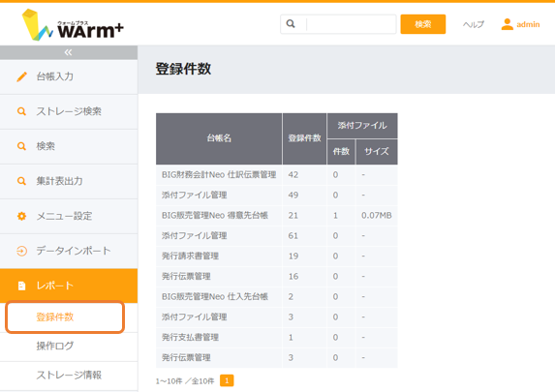Click the 台帳名 column header
The image size is (555, 392).
pos(219,138)
